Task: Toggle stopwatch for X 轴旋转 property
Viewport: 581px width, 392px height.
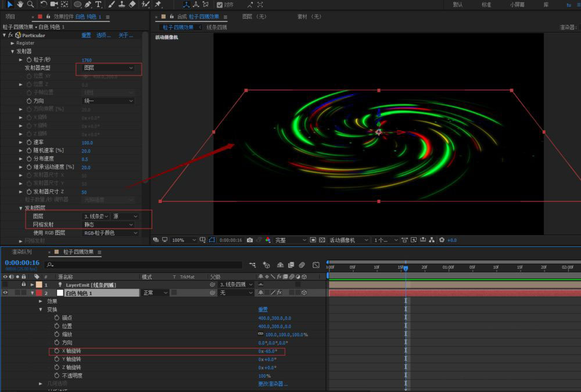Action: tap(56, 351)
